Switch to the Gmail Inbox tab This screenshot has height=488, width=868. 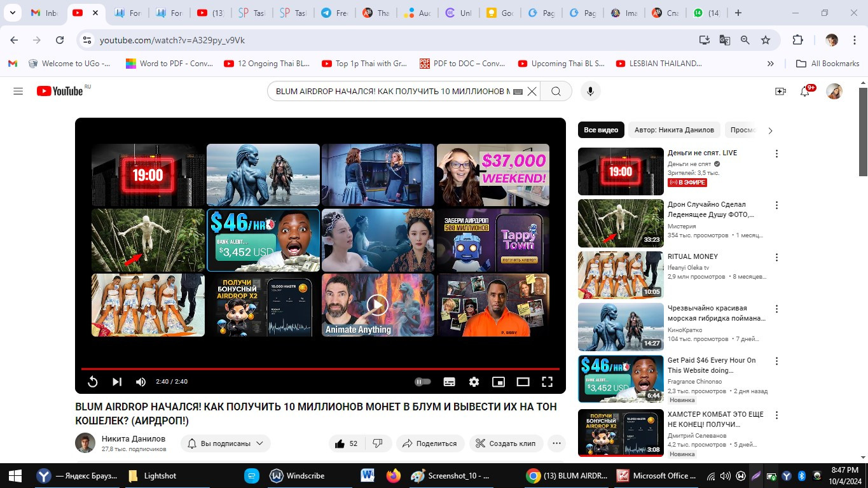(x=45, y=13)
